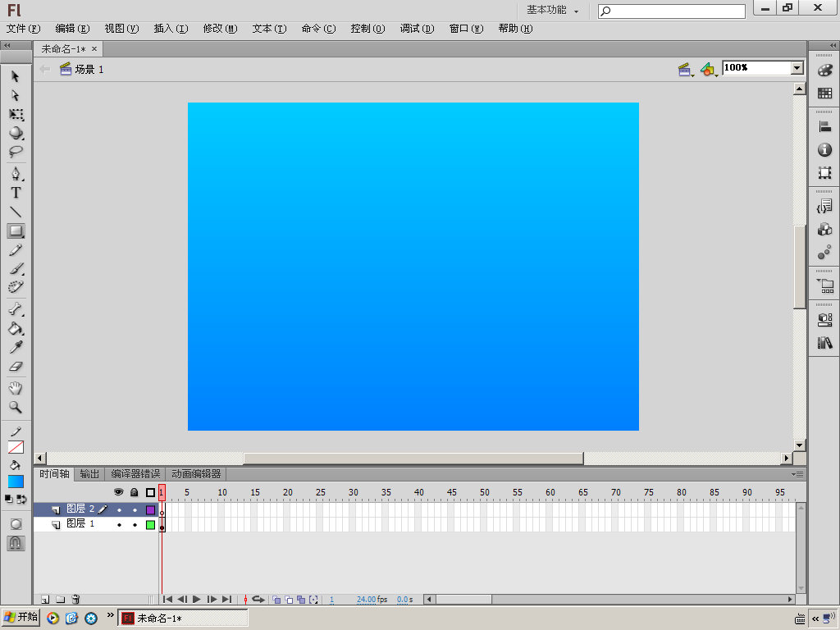This screenshot has height=630, width=840.
Task: Open the zoom 100% dropdown
Action: point(797,68)
